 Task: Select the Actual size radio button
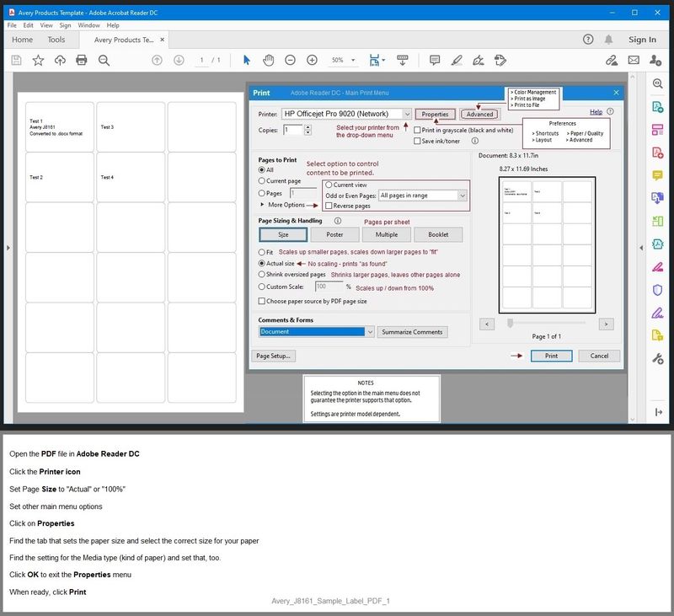tap(261, 264)
